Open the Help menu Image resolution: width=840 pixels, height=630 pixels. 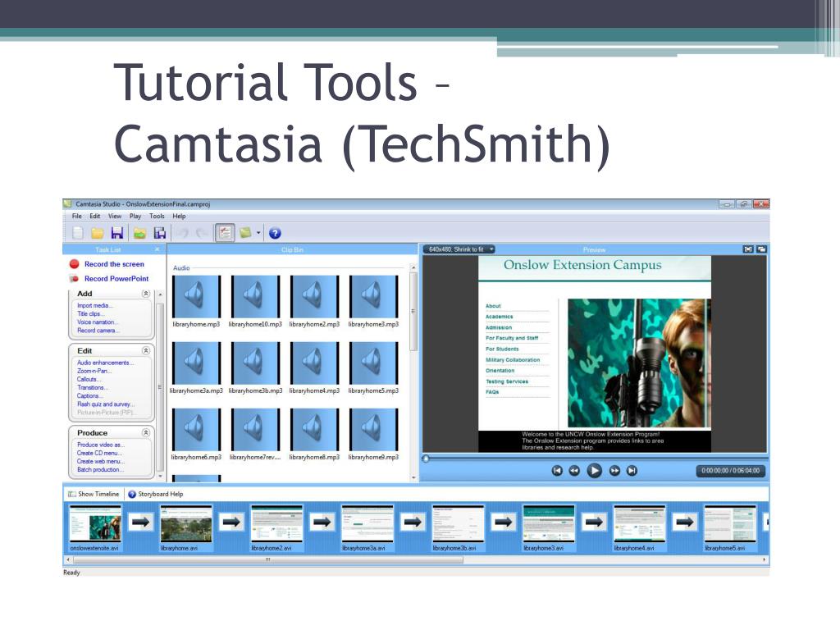(179, 217)
